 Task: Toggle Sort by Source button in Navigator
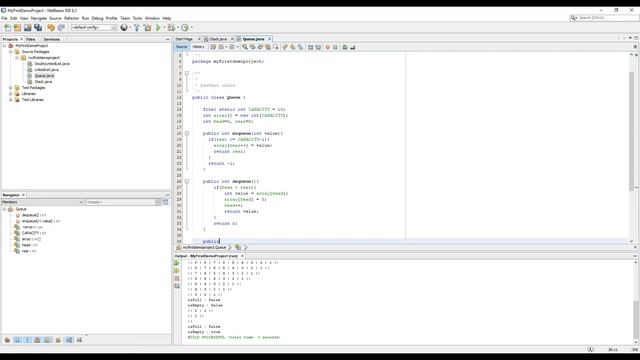tap(79, 340)
